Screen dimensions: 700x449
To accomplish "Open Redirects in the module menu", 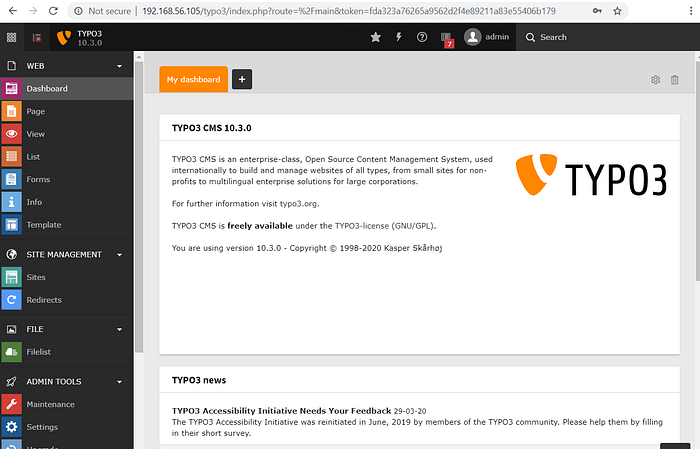I will click(x=44, y=300).
